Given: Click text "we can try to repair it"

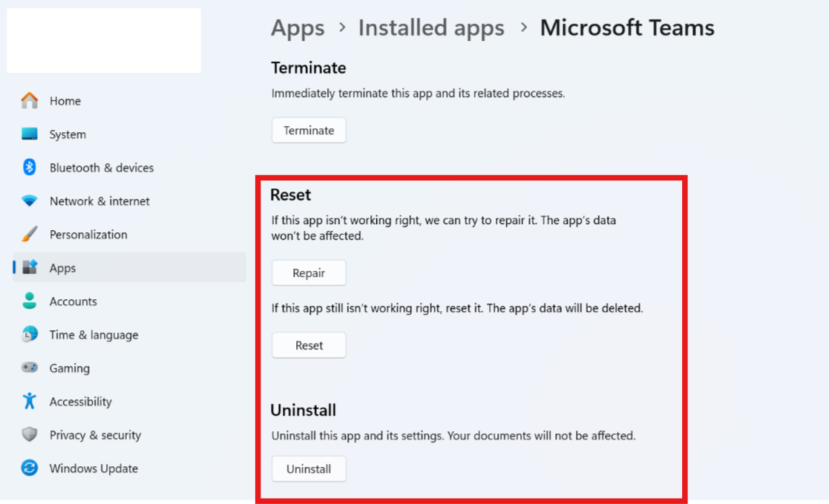Looking at the screenshot, I should [x=479, y=220].
